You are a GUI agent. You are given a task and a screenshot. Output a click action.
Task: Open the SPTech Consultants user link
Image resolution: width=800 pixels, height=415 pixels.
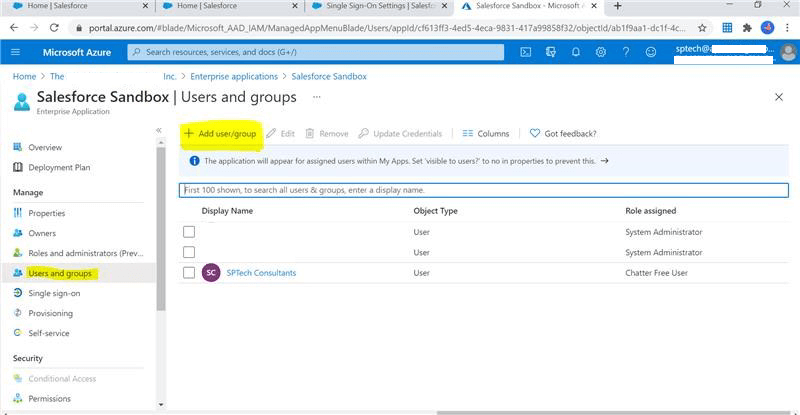coord(261,273)
